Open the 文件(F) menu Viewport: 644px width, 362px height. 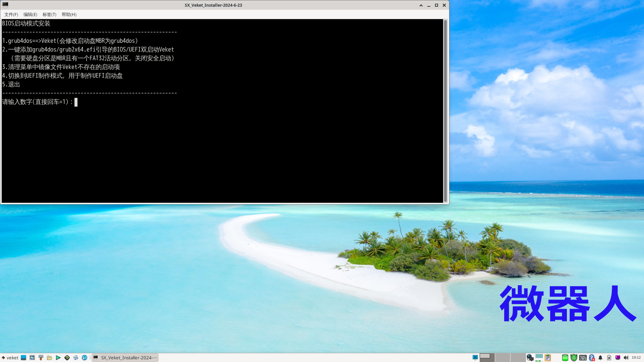(11, 14)
